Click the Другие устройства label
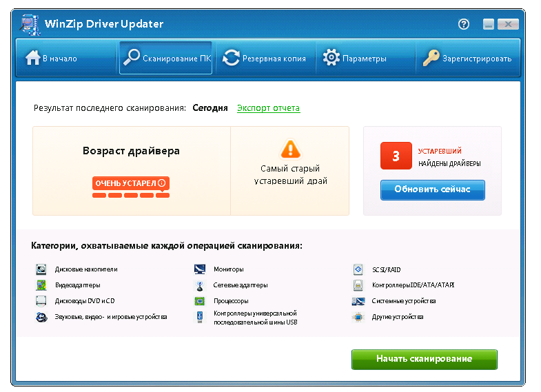 point(397,317)
